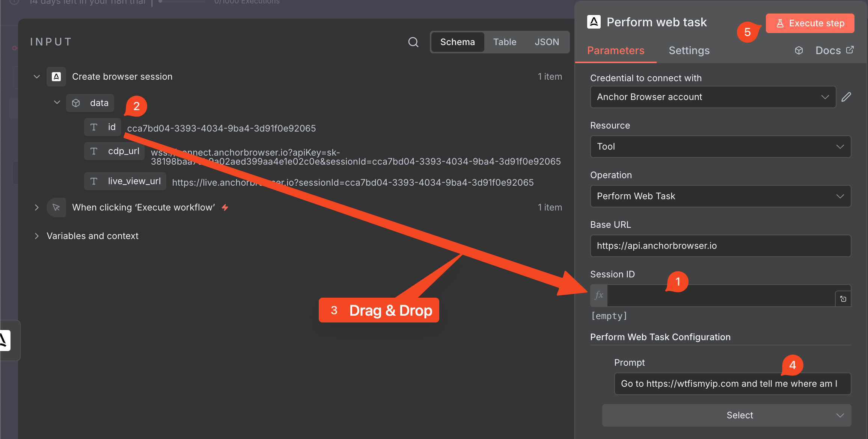Click the fx expression icon in the Session ID field
Viewport: 868px width, 439px height.
coord(599,295)
